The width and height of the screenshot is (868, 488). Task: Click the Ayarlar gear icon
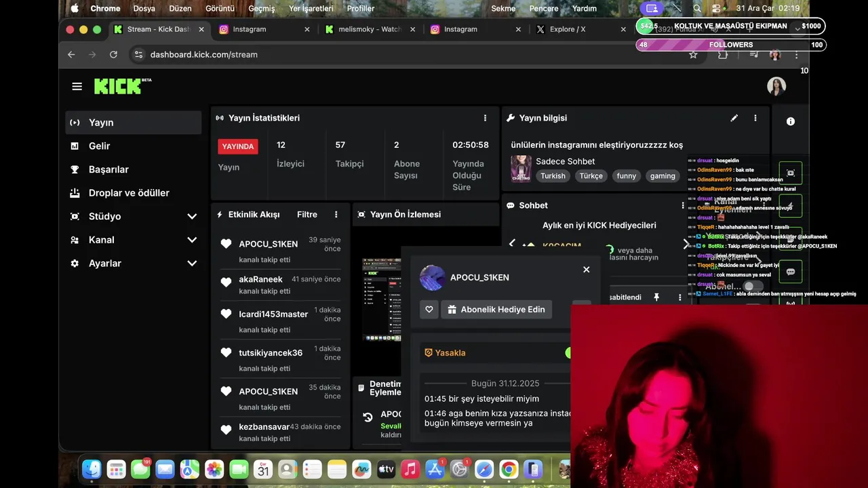point(75,263)
